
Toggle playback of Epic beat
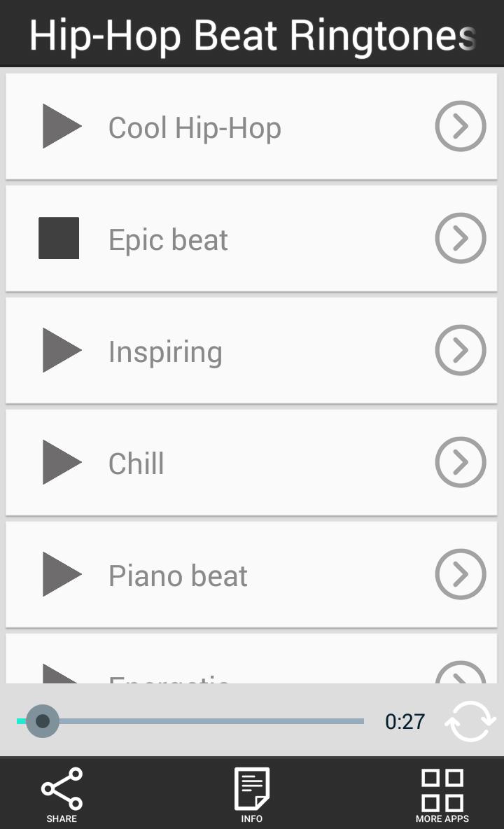[x=59, y=238]
